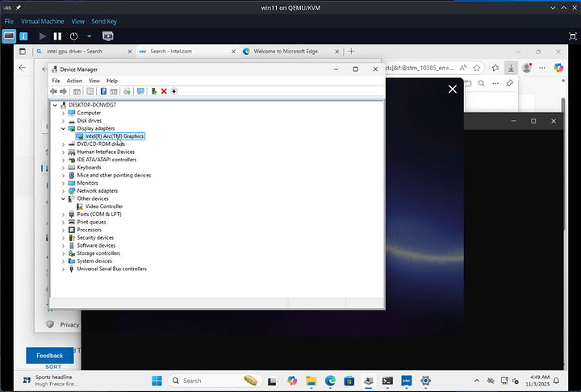The height and width of the screenshot is (392, 581).
Task: Switch to the Search - Intel.com tab
Action: tap(187, 52)
